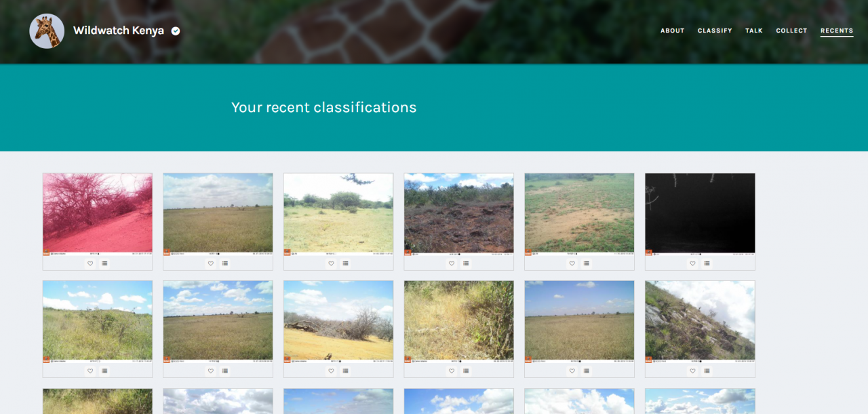Go to the Classify tab
868x414 pixels.
[x=715, y=31]
